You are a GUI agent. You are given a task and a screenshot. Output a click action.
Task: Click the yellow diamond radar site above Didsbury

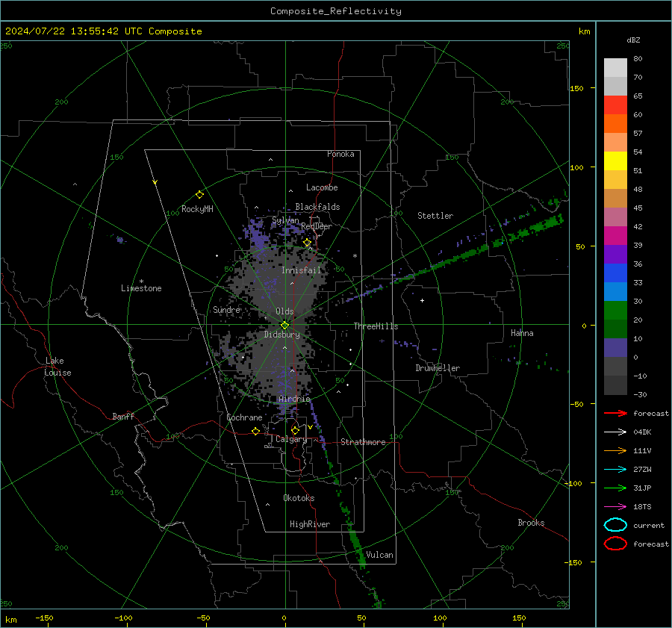point(284,325)
